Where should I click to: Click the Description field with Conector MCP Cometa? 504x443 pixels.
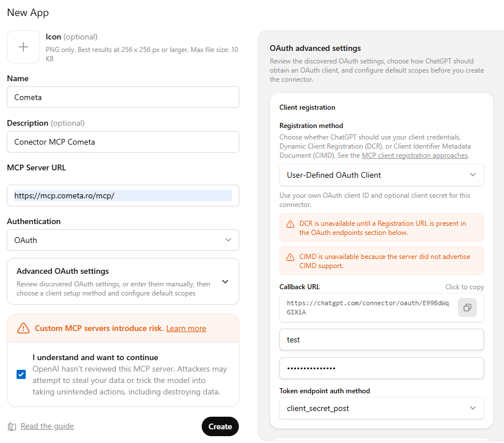point(123,142)
